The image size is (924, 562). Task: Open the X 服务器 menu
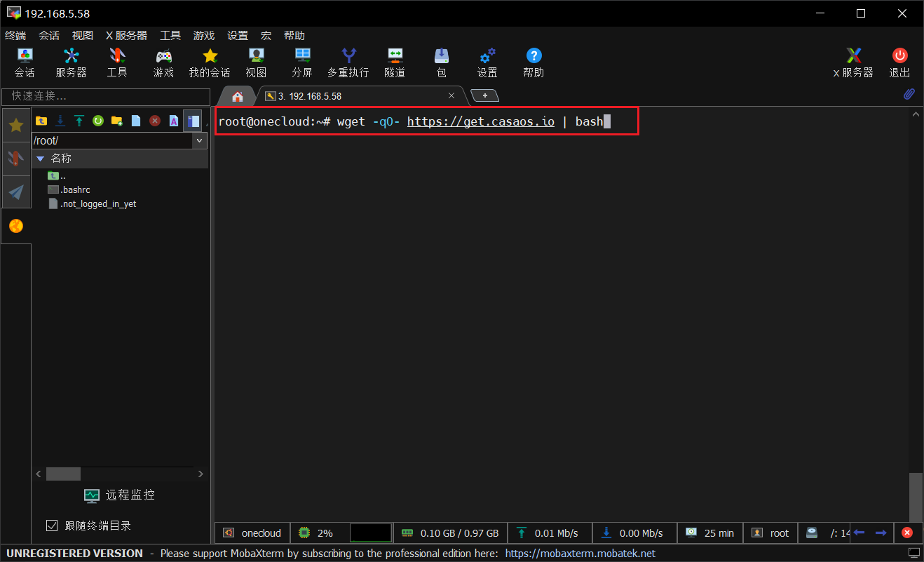tap(127, 35)
